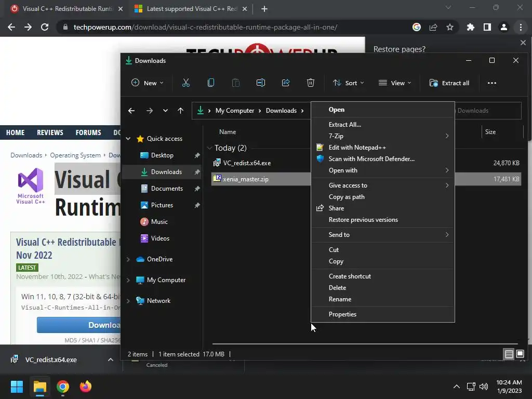Open recent locations dropdown arrow
This screenshot has height=399, width=532.
click(165, 111)
